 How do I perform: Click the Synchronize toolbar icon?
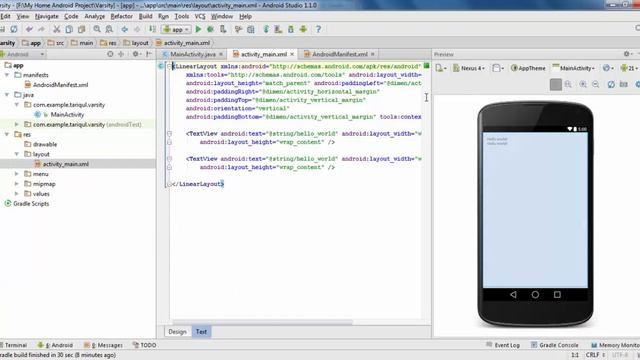coord(14,29)
